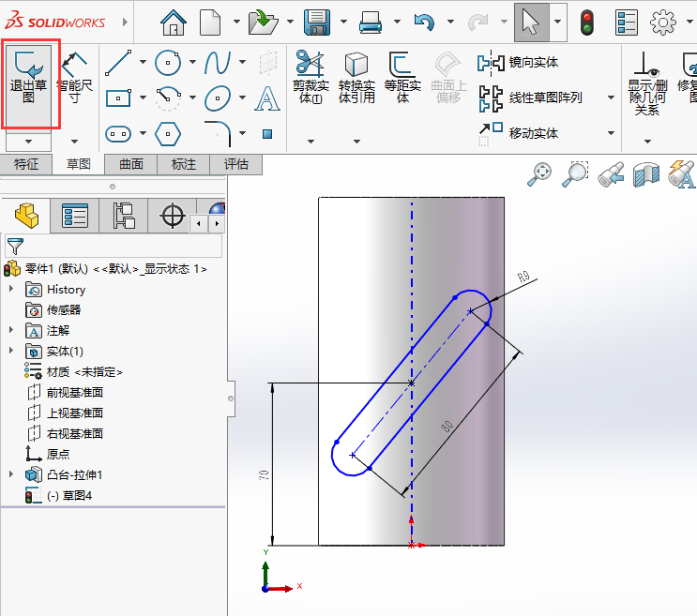Viewport: 697px width, 616px height.
Task: Open FeatureManager design tree tab
Action: [26, 216]
